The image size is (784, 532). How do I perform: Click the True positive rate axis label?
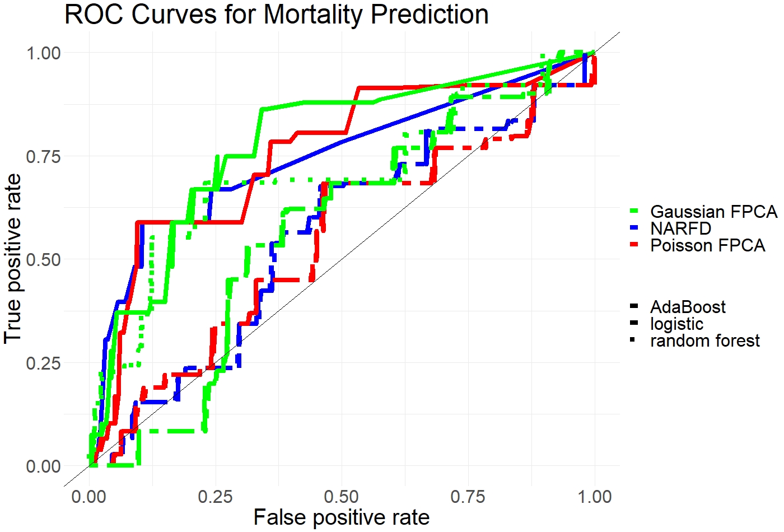[12, 258]
